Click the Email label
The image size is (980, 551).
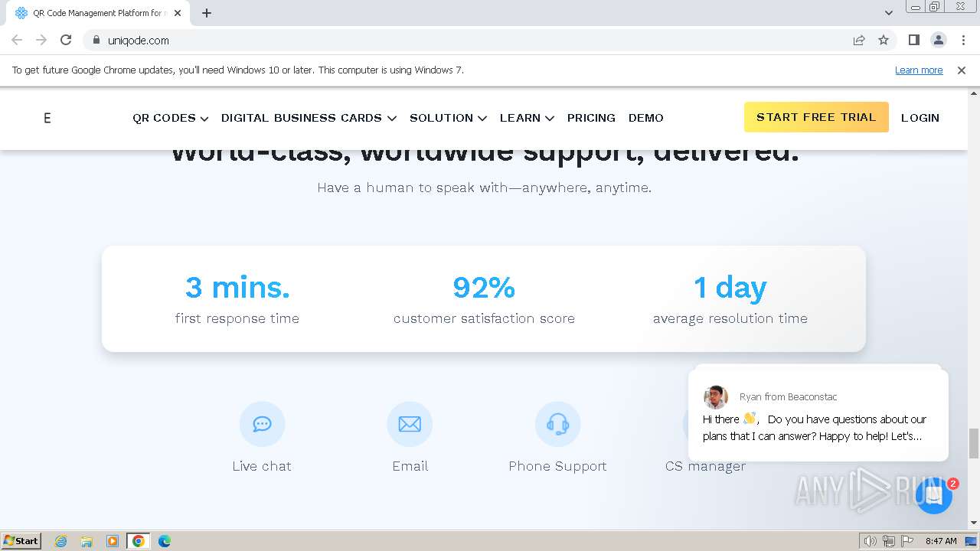point(410,466)
